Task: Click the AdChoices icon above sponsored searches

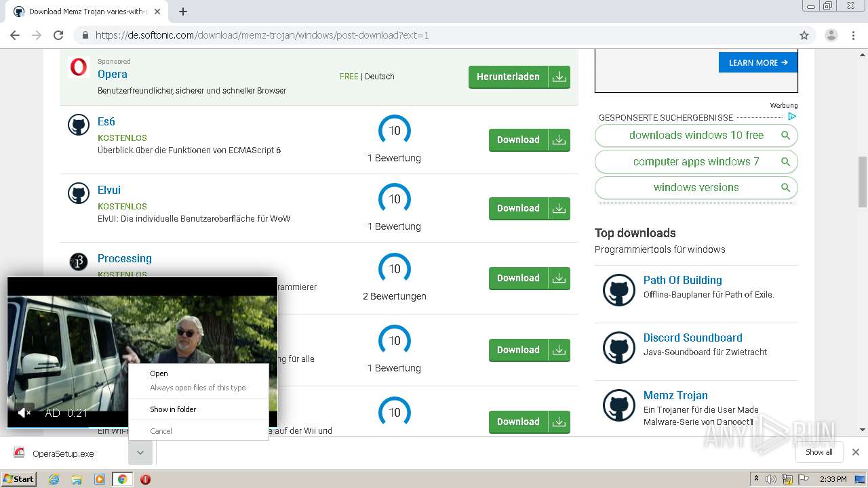Action: tap(791, 117)
